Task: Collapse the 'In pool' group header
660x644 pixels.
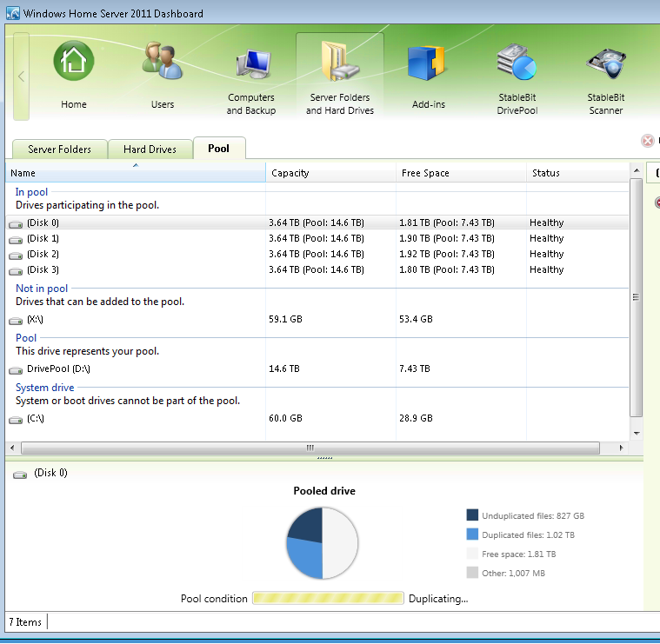Action: (31, 192)
